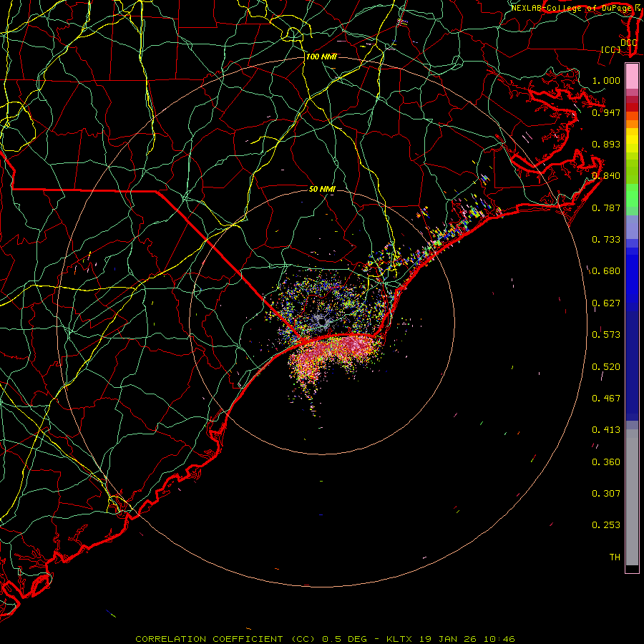
Task: Click the 0.413 legend value
Action: tap(606, 429)
